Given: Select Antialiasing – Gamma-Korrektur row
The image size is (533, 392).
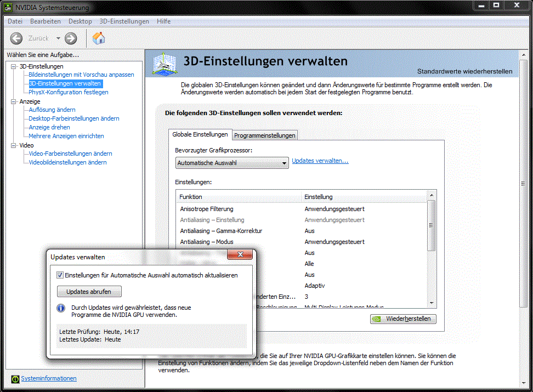Looking at the screenshot, I should tap(302, 231).
